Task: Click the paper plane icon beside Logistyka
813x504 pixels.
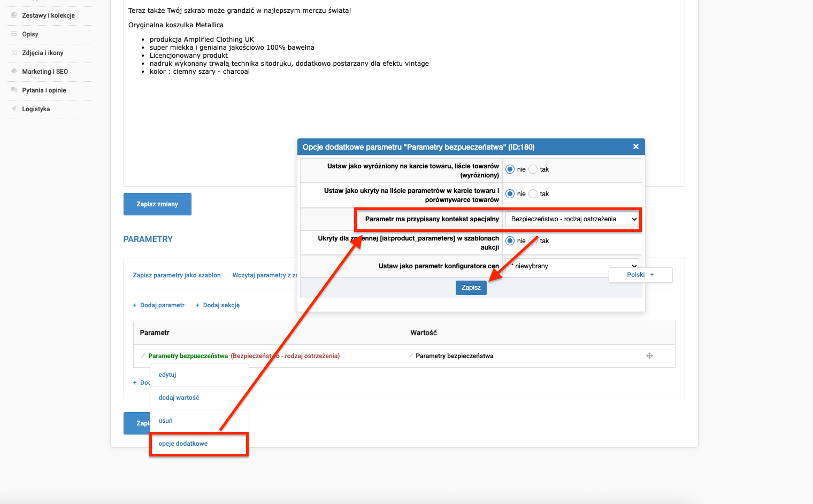Action: (14, 108)
